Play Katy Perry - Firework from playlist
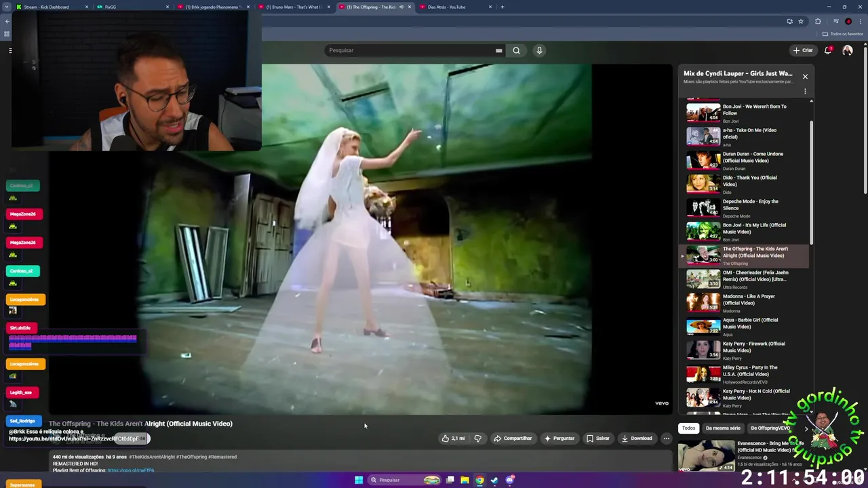This screenshot has height=488, width=868. point(744,350)
